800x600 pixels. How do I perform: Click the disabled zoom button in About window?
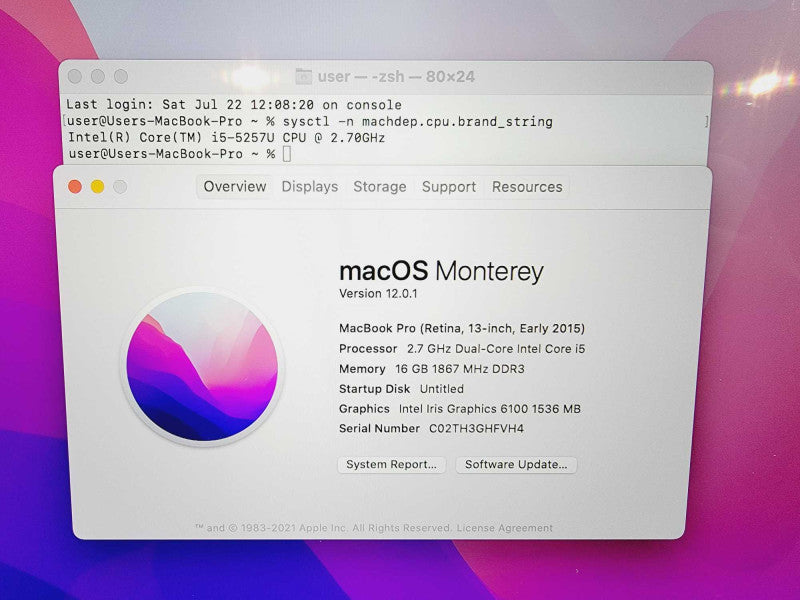point(120,187)
